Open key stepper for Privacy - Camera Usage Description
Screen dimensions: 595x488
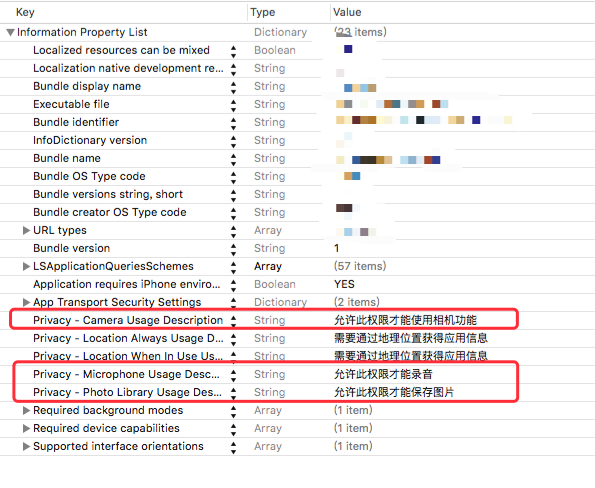233,321
